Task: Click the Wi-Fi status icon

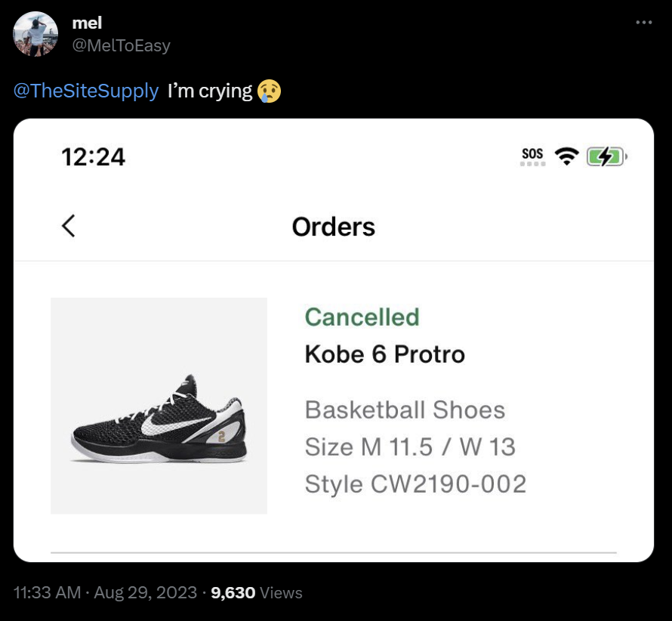Action: pos(566,156)
